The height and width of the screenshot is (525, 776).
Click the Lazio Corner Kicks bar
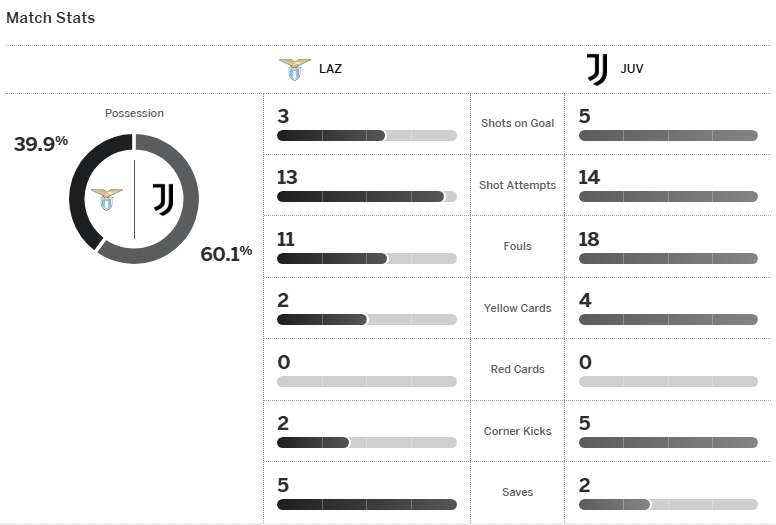click(x=366, y=442)
